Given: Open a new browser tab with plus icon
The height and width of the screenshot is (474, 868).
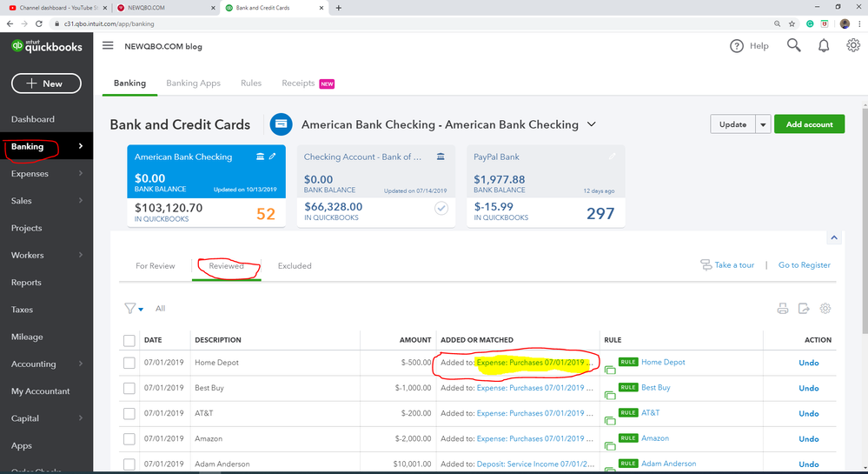Looking at the screenshot, I should 338,8.
